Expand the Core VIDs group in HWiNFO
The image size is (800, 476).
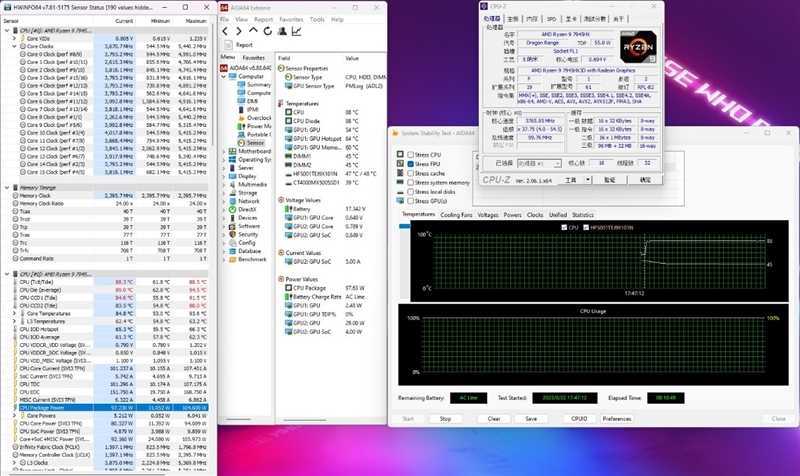point(14,38)
